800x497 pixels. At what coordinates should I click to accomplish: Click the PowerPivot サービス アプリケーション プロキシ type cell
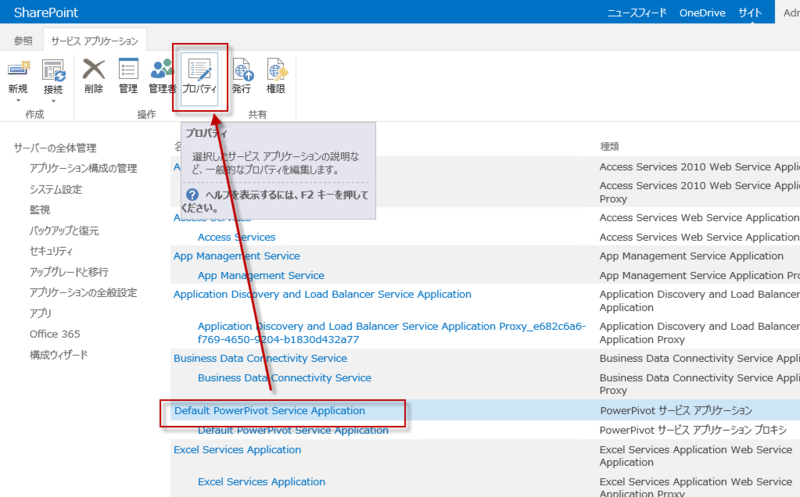tap(693, 430)
